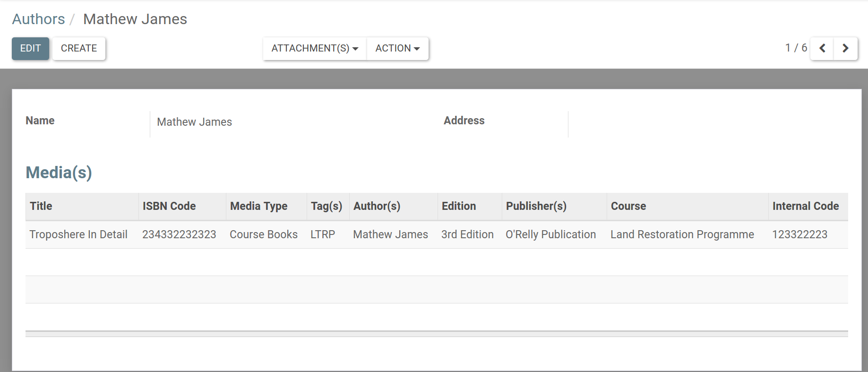Click the LTRP tag cell
This screenshot has height=372, width=868.
pos(323,234)
